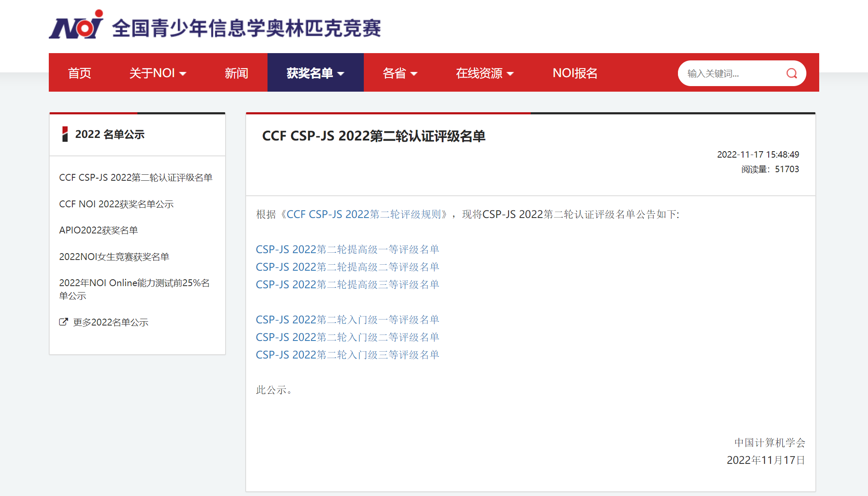The width and height of the screenshot is (868, 496).
Task: Open sidebar link CCF NOI 2022获奖名单公示
Action: pos(116,204)
